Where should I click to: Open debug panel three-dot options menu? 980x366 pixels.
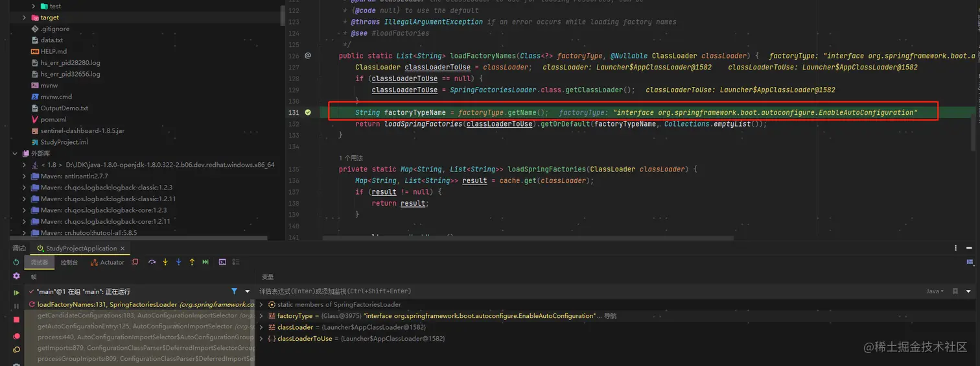coord(955,248)
